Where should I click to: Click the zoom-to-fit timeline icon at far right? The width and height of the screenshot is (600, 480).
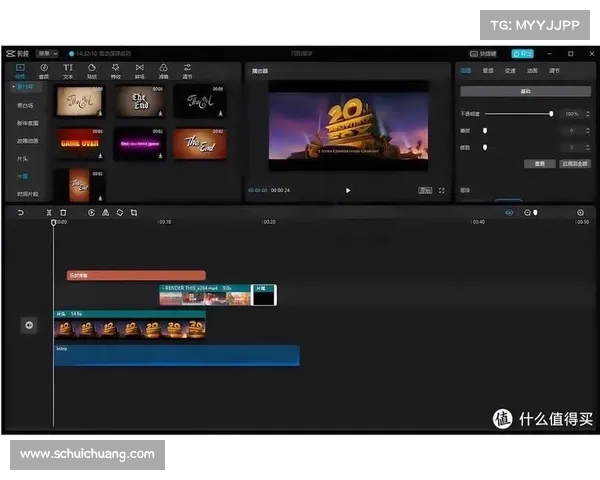pos(580,212)
